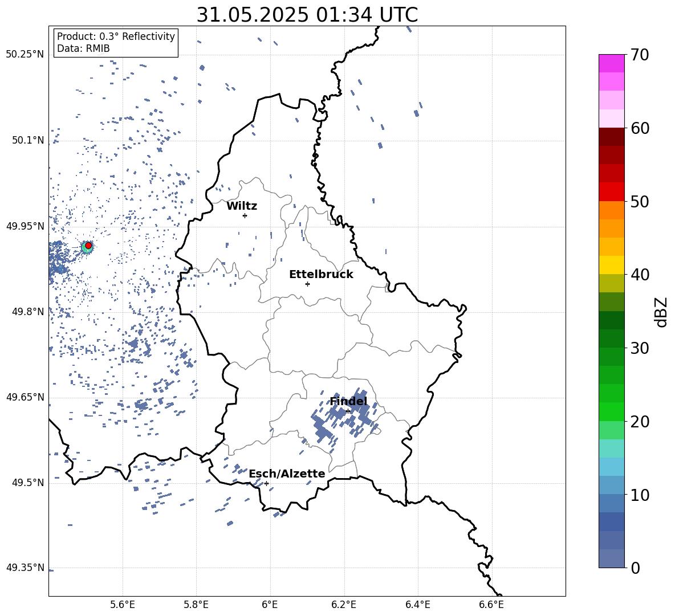Click the Wiltz location cross marker
The image size is (675, 616).
[x=245, y=215]
